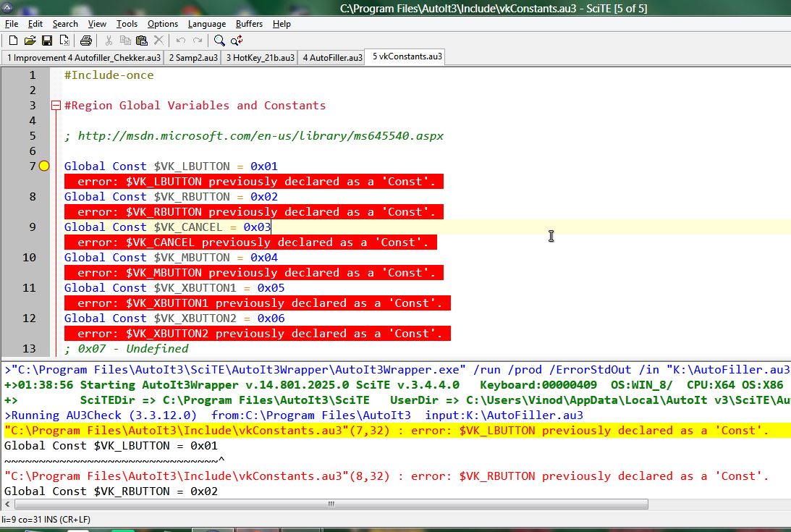Open Replace using the toolbar icon
791x532 pixels.
(237, 41)
